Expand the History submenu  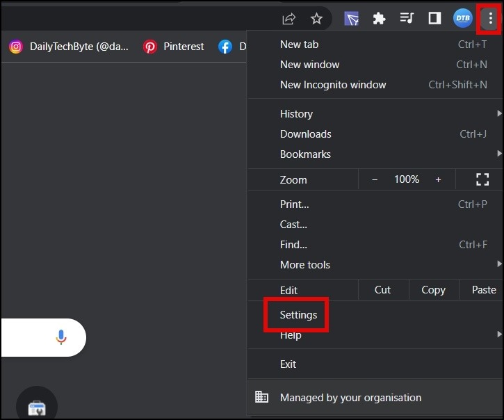coord(375,114)
